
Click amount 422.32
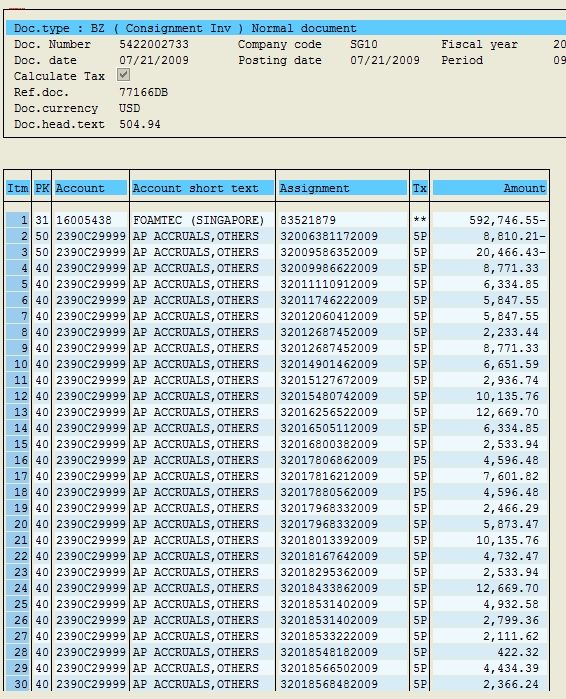[x=518, y=653]
